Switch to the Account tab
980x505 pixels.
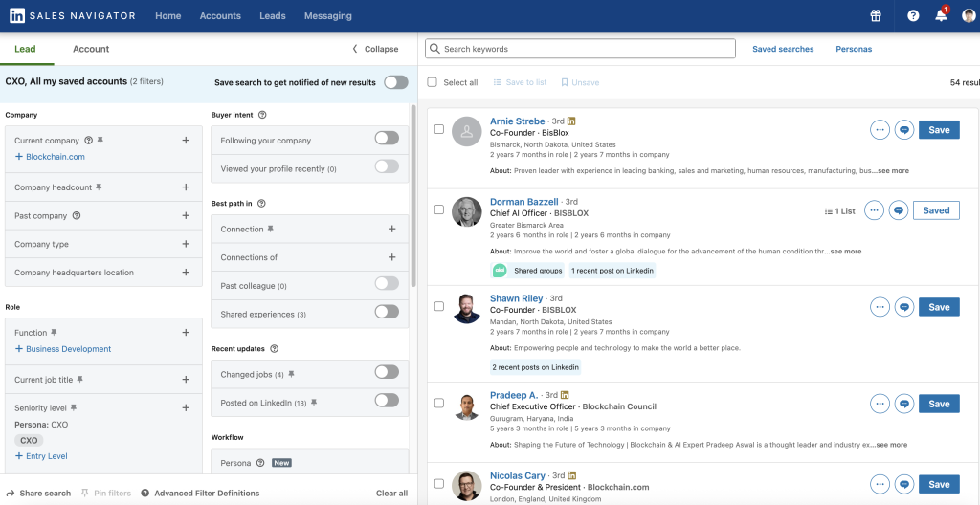click(x=91, y=49)
